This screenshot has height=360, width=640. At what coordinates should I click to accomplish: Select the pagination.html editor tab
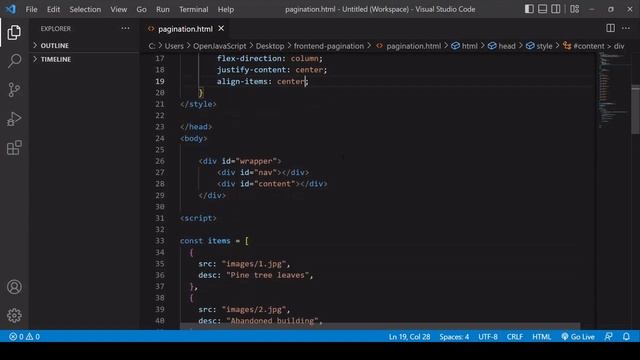point(186,29)
